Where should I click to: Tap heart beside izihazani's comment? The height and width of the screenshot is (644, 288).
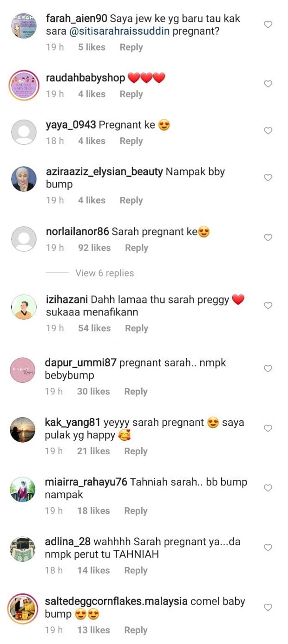tap(268, 306)
